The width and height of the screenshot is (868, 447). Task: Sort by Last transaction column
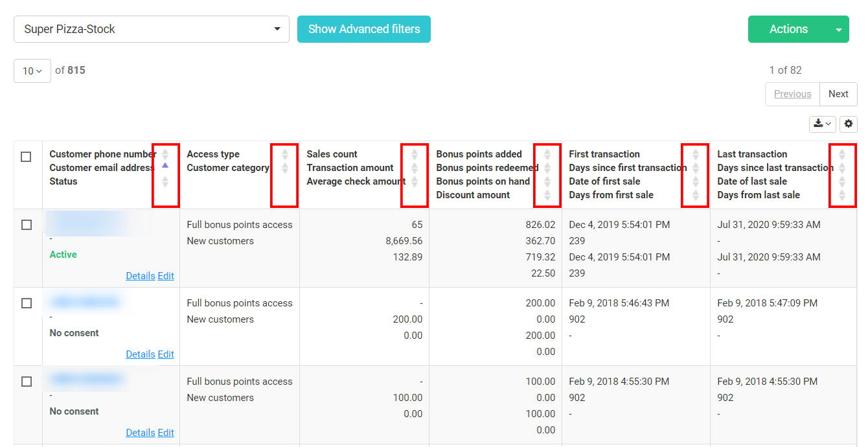click(842, 154)
